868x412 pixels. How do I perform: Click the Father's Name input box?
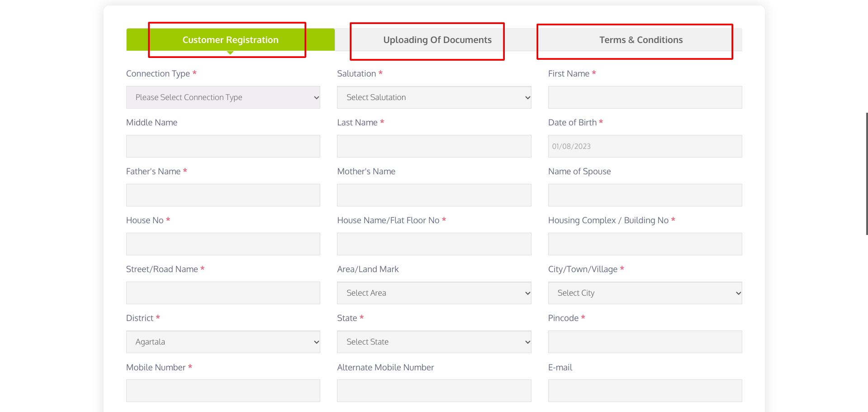pyautogui.click(x=223, y=195)
